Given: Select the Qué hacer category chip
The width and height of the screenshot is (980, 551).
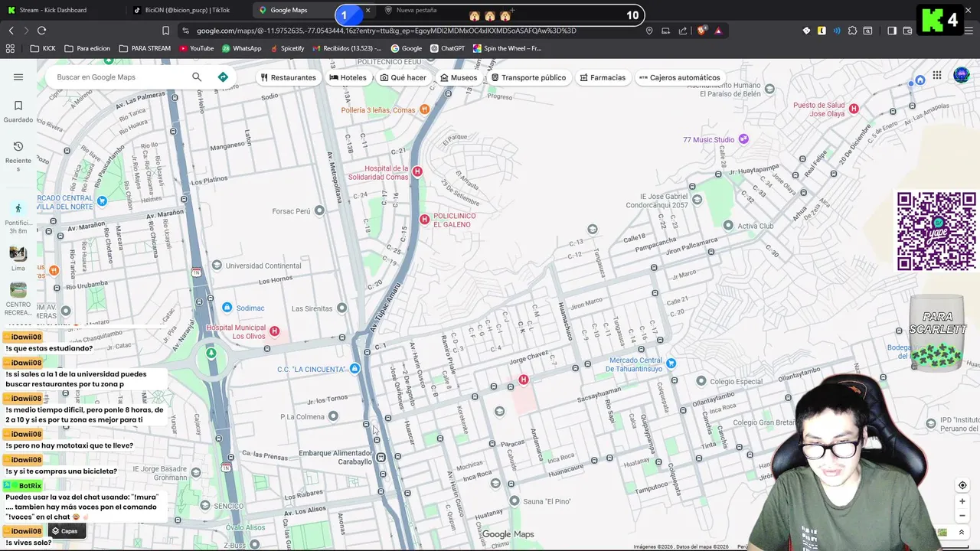Looking at the screenshot, I should pyautogui.click(x=403, y=77).
